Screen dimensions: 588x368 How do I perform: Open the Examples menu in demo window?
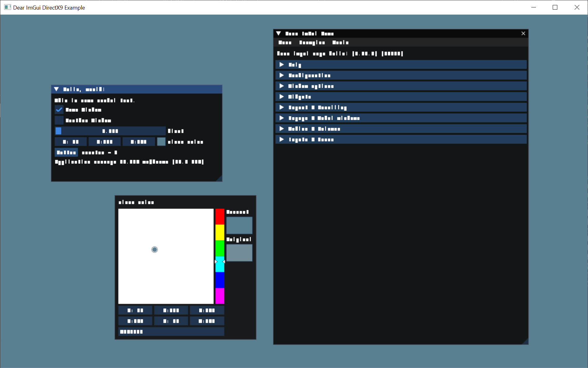coord(312,42)
